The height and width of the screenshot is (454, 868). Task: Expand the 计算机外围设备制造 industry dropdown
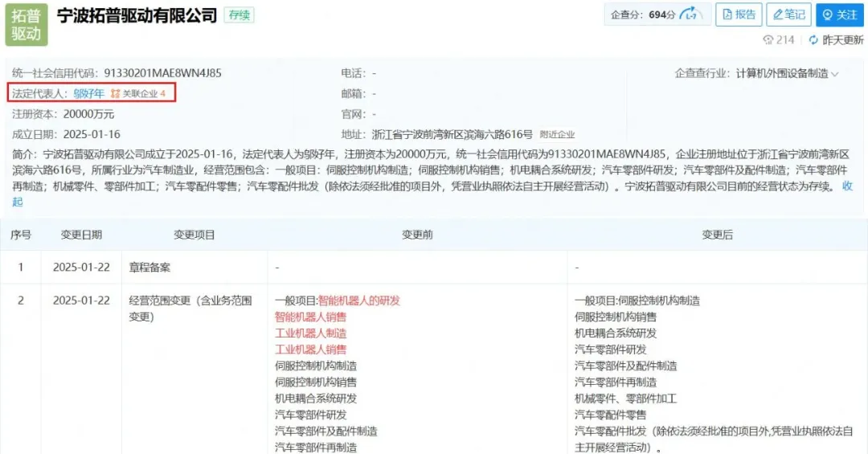pos(834,74)
